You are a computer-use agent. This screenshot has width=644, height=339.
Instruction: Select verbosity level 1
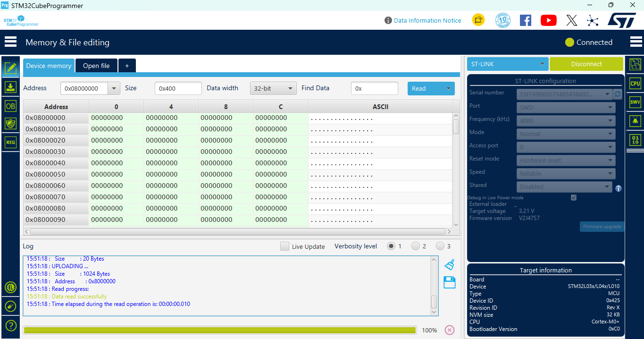coord(391,246)
